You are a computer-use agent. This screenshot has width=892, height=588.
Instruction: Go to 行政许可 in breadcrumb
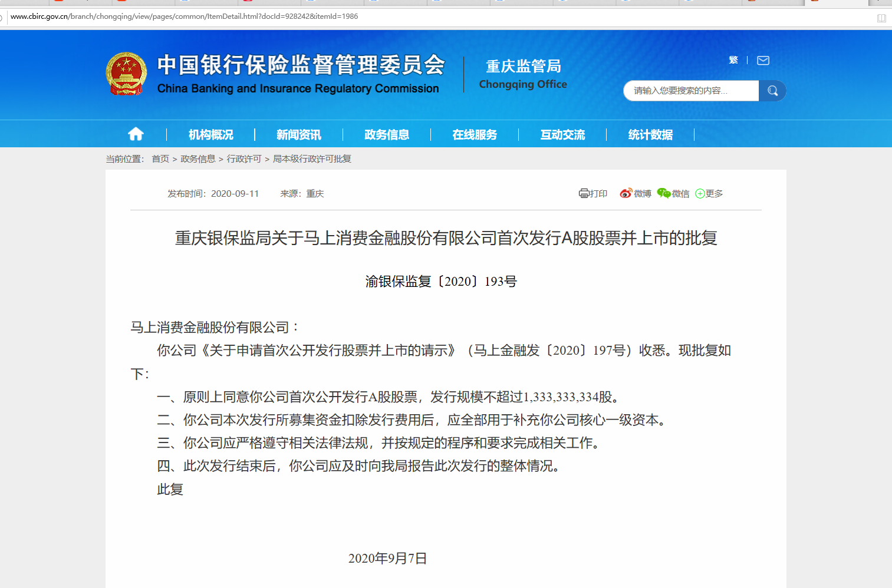244,159
